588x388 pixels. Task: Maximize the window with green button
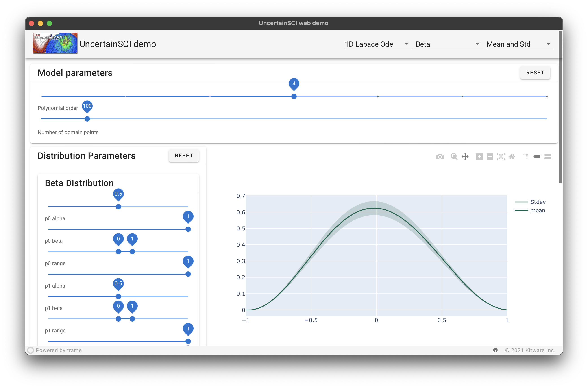[x=49, y=23]
